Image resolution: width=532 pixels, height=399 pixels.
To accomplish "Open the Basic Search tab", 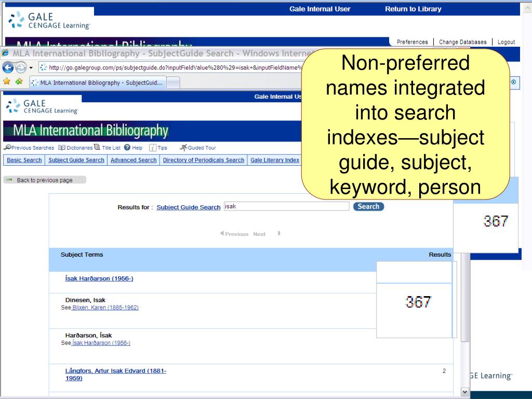I will (x=24, y=160).
